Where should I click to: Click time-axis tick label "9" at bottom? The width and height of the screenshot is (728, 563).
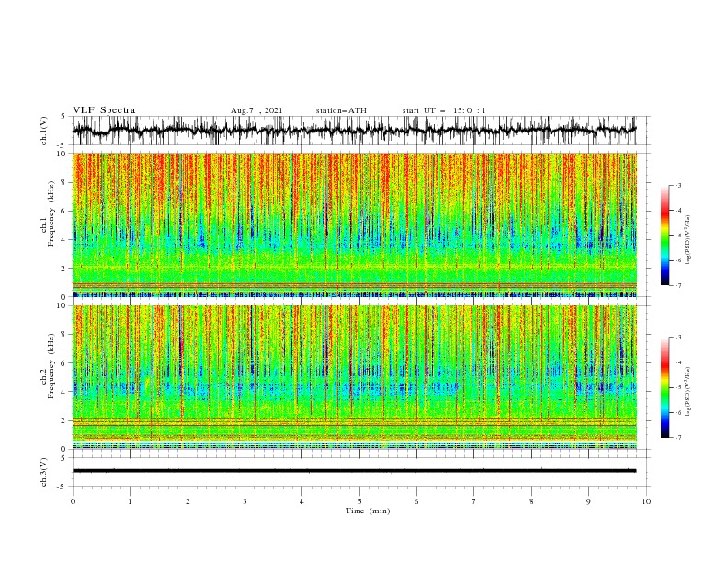[x=588, y=501]
